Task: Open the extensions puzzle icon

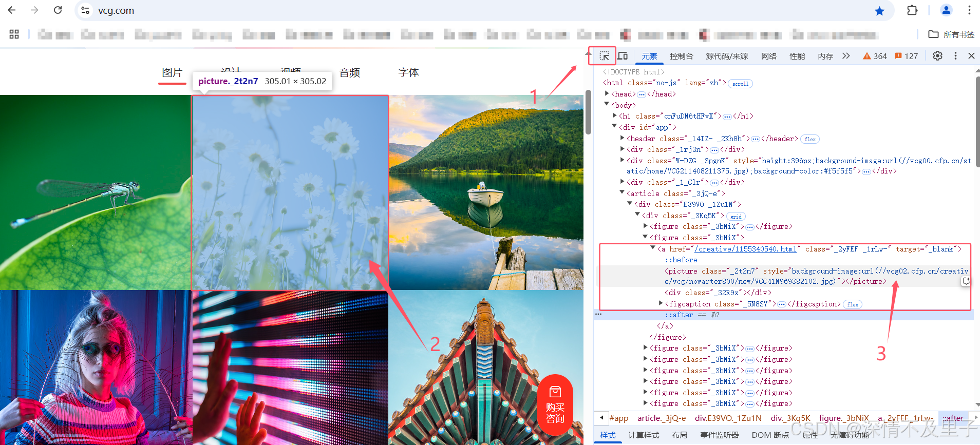Action: 912,10
